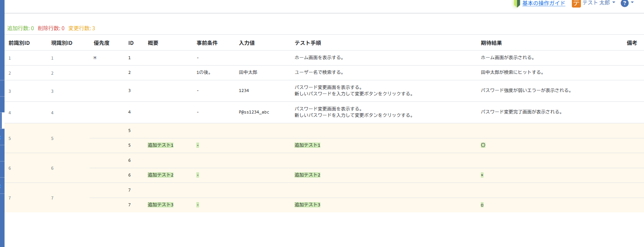The height and width of the screenshot is (247, 644).
Task: Click 追加テスト2 in the 概要 column
Action: coord(161,175)
